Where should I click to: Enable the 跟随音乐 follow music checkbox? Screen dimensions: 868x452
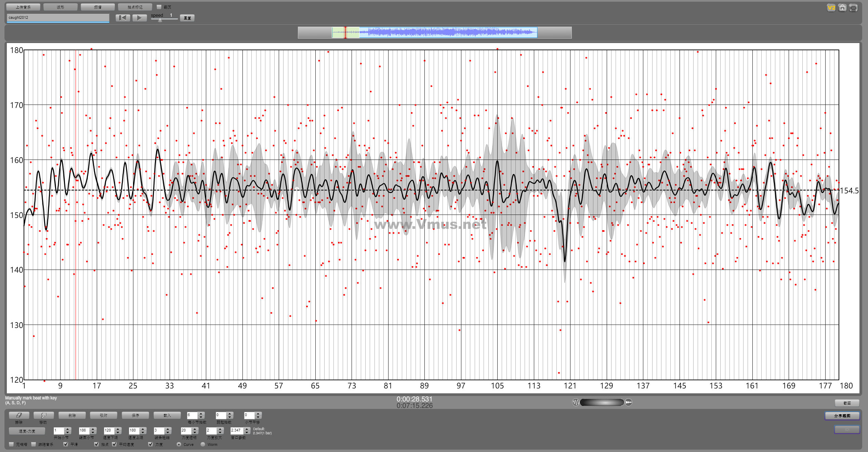(x=34, y=444)
